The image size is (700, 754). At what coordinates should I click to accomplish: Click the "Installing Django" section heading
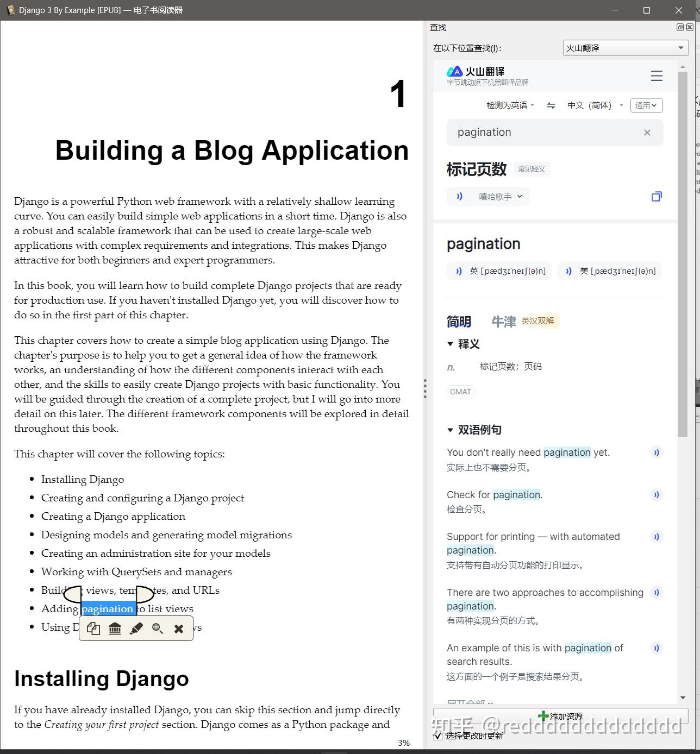click(x=102, y=678)
